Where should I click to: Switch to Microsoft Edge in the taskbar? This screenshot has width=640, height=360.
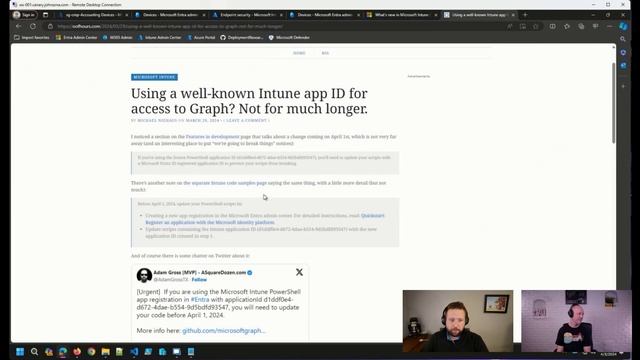pyautogui.click(x=62, y=351)
